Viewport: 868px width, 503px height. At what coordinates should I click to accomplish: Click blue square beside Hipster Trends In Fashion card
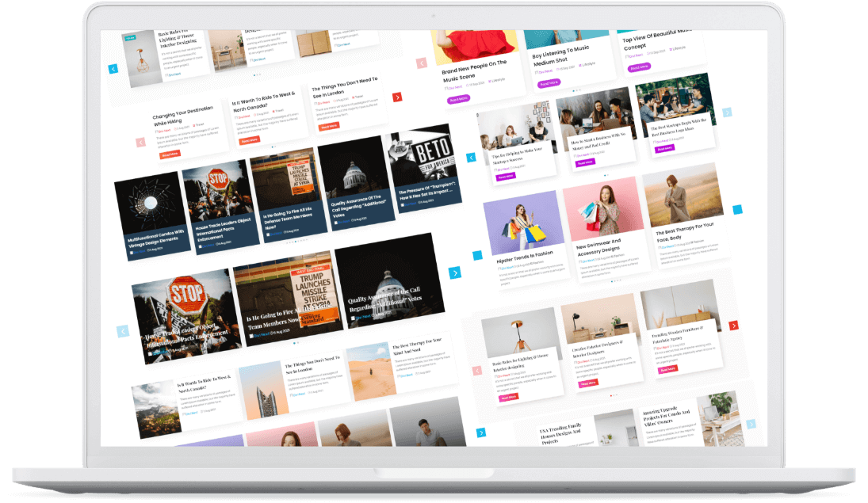477,255
